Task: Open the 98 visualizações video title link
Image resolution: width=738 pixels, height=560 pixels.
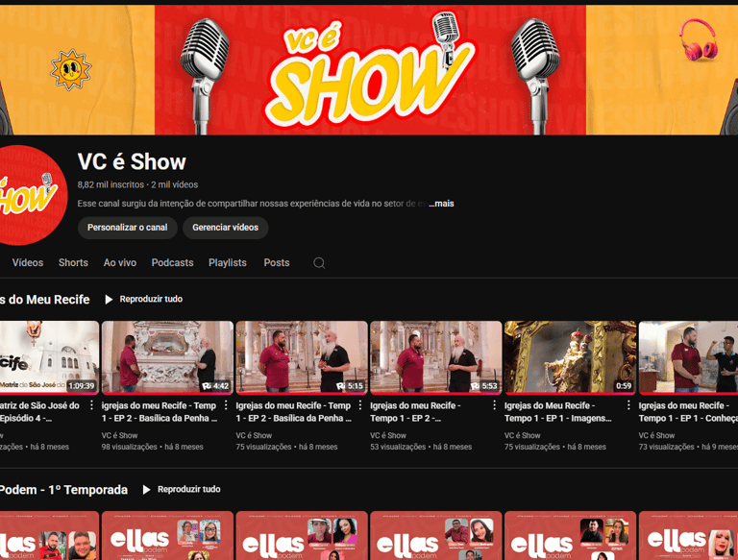Action: pos(160,412)
